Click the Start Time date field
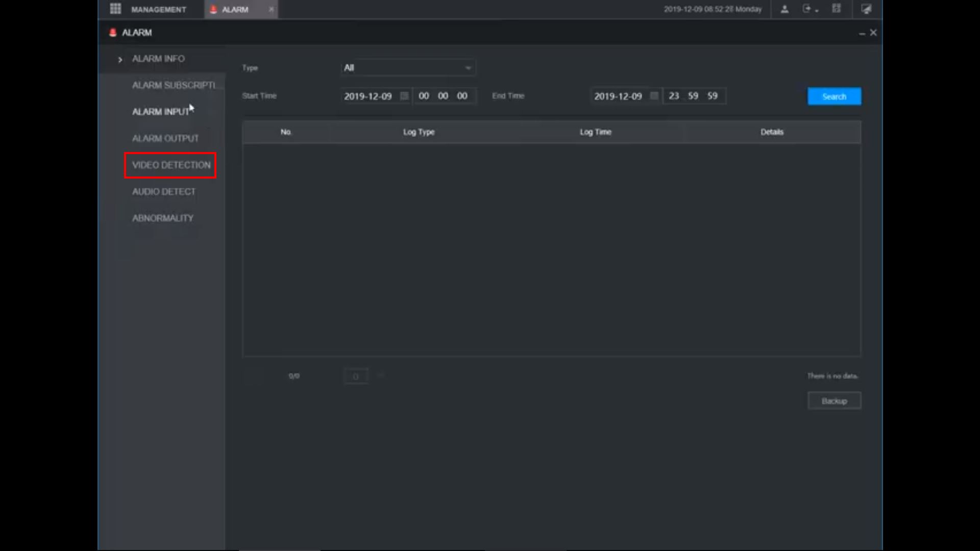This screenshot has width=980, height=551. coord(368,96)
